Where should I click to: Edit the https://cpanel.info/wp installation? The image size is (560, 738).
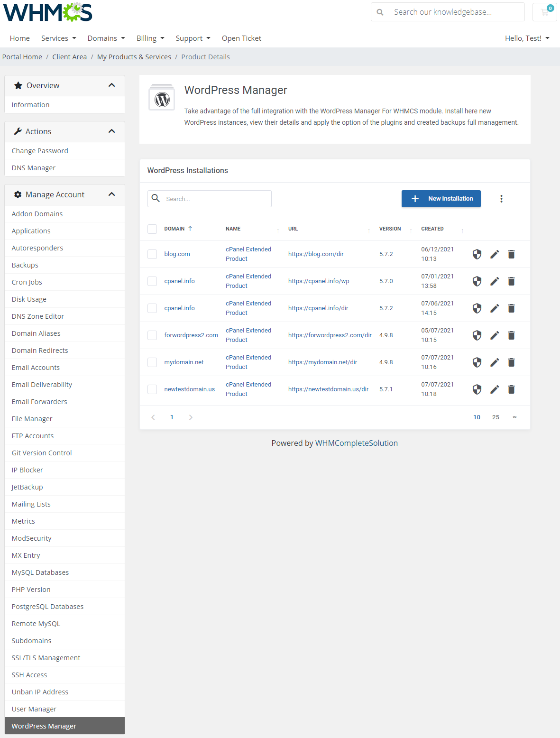pos(495,281)
